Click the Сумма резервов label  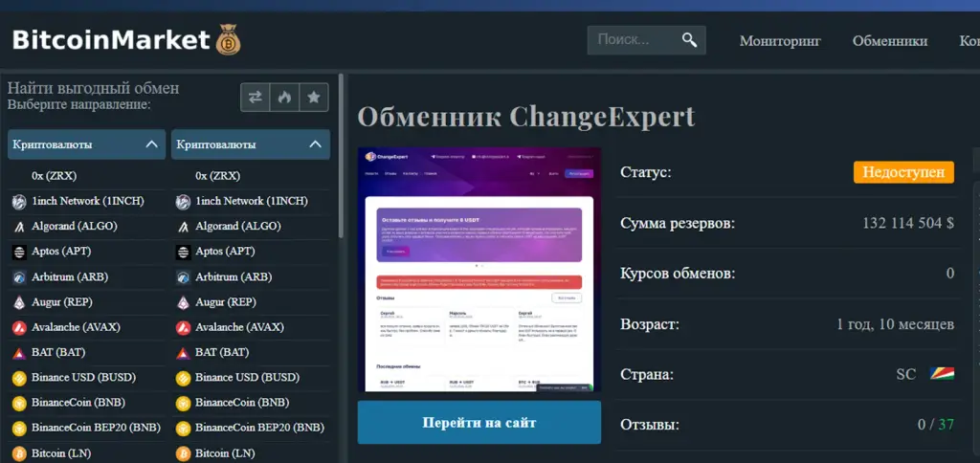(678, 224)
